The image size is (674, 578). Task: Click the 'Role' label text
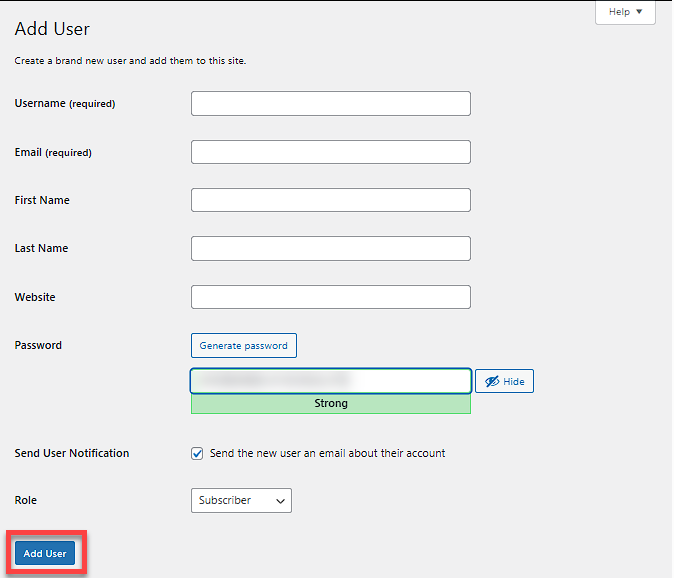27,500
